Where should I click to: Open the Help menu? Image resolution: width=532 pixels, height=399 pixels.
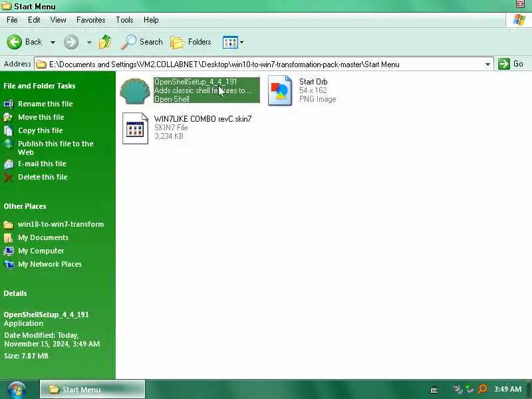[x=151, y=20]
